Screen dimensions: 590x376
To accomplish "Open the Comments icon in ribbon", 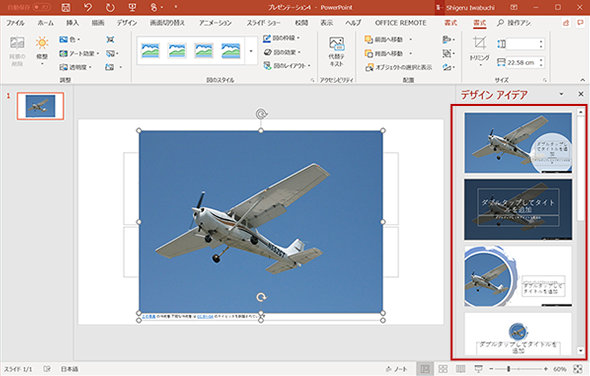I will pos(581,23).
